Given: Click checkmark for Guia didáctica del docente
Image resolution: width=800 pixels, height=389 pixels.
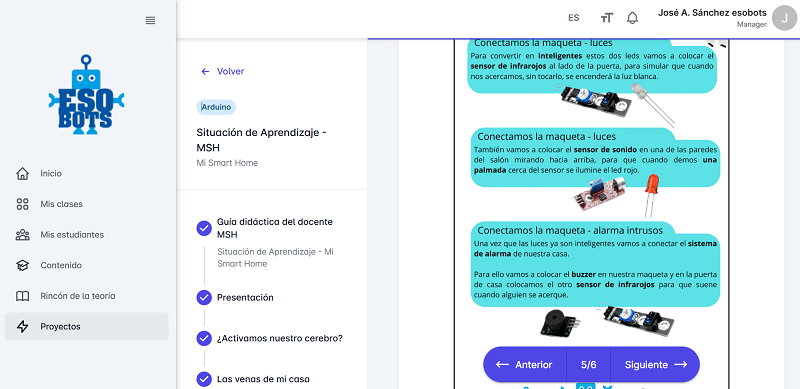Looking at the screenshot, I should (204, 228).
